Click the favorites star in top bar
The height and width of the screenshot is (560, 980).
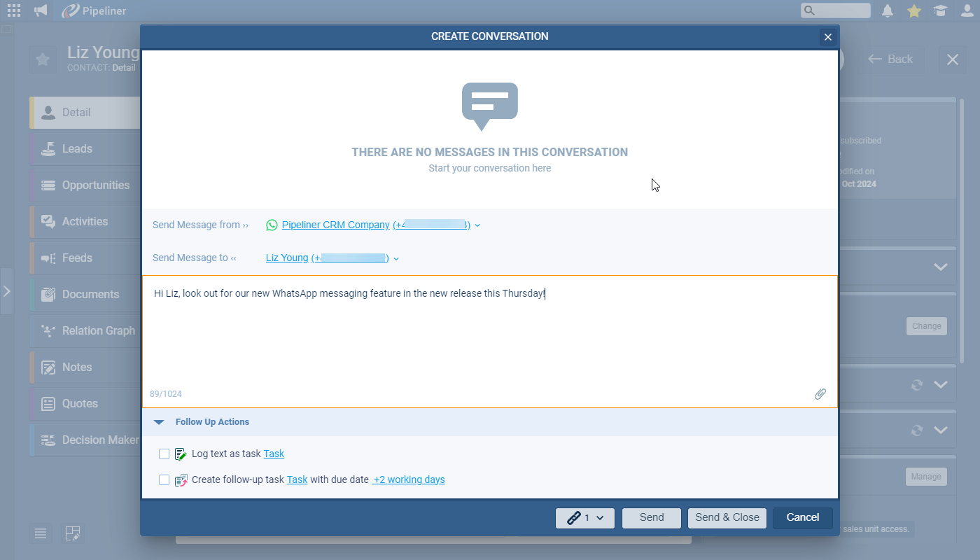tap(914, 10)
